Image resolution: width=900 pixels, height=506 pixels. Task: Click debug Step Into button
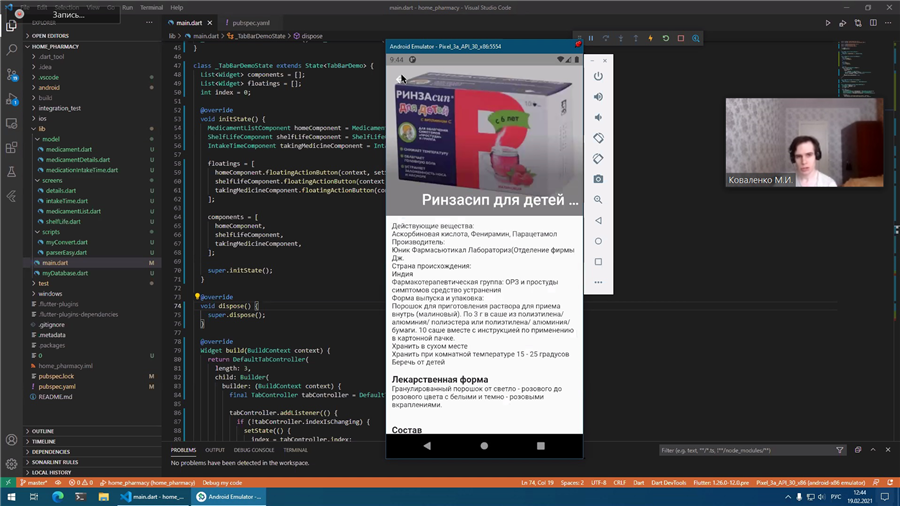620,38
